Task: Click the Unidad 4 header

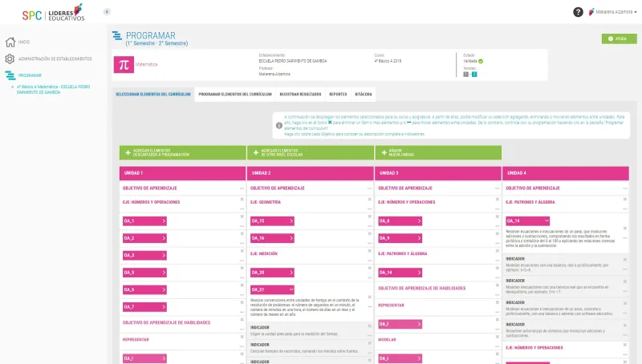Action: click(x=566, y=173)
